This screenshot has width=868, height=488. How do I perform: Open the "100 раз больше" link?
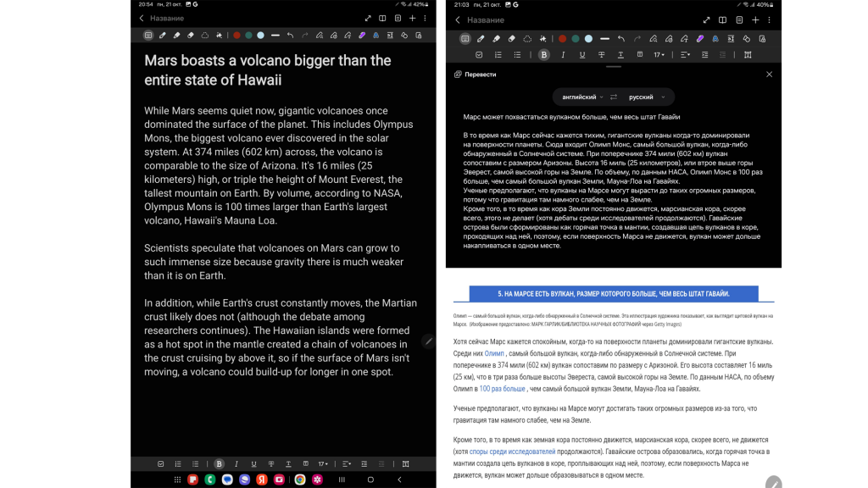pyautogui.click(x=502, y=389)
